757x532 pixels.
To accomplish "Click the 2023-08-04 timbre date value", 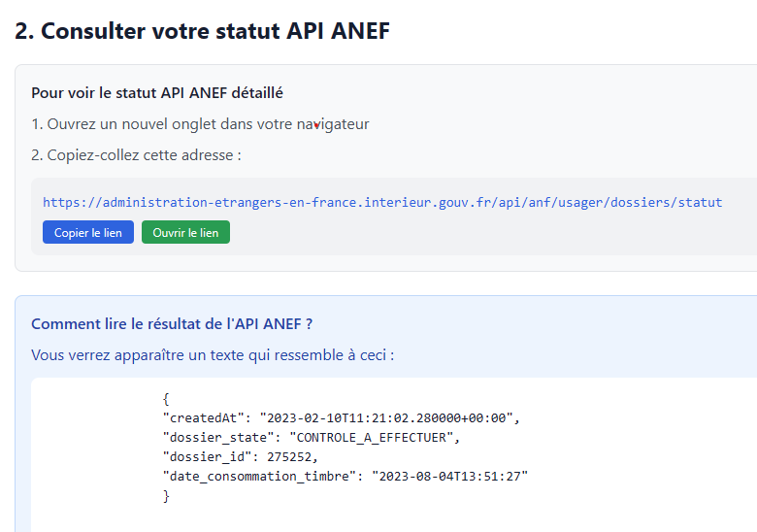I will click(449, 477).
